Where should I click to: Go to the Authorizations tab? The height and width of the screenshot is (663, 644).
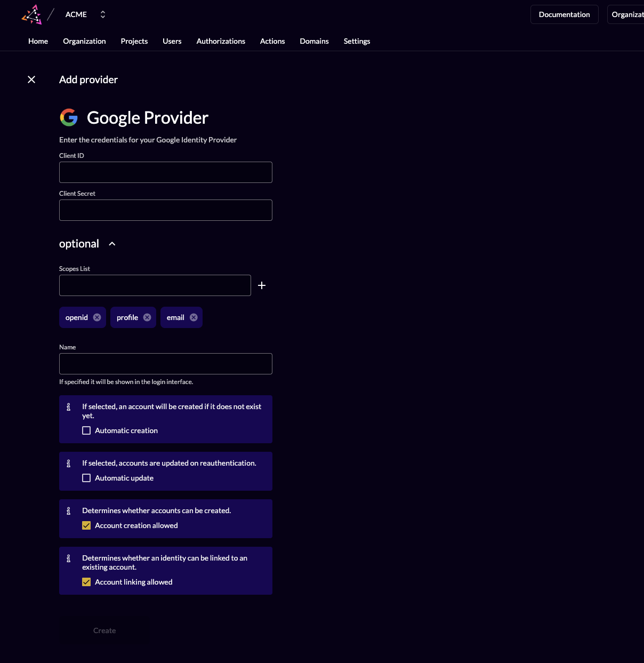[221, 41]
